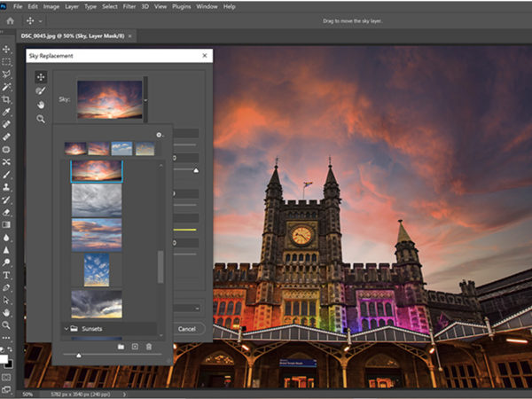This screenshot has height=399, width=532.
Task: Click the foreground white color swatch
Action: pos(3,359)
